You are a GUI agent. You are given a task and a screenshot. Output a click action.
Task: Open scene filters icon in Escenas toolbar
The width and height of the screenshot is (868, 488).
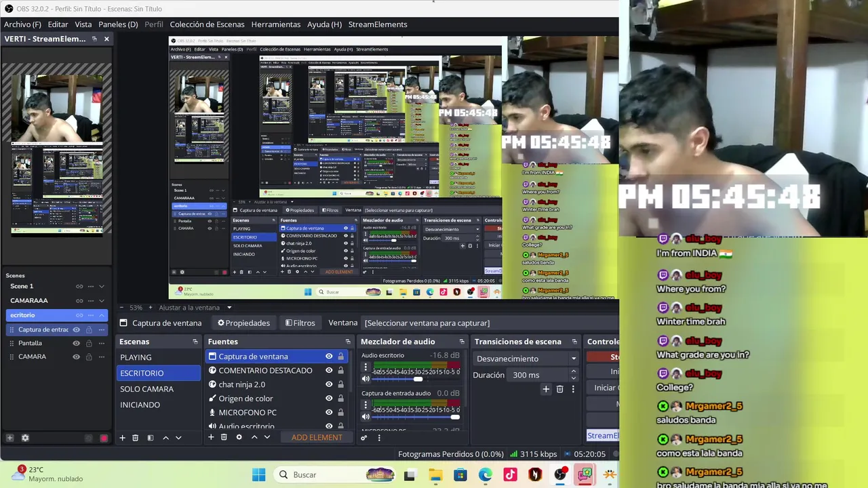151,438
